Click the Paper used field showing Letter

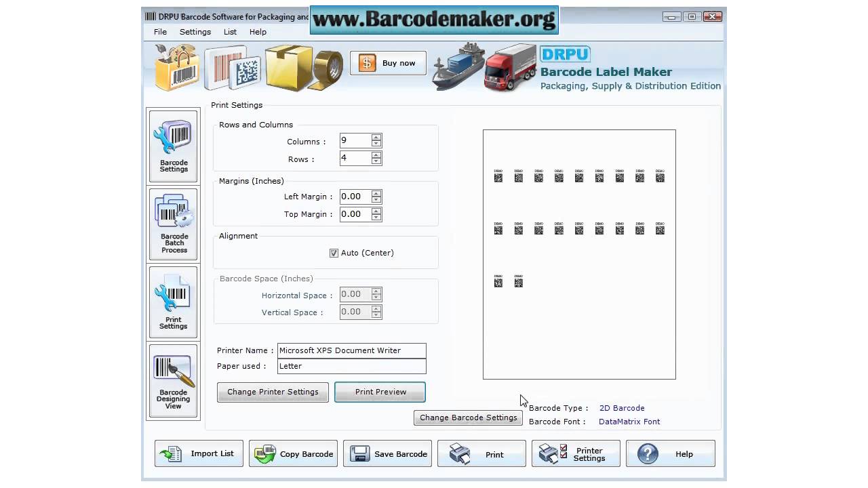click(x=352, y=366)
